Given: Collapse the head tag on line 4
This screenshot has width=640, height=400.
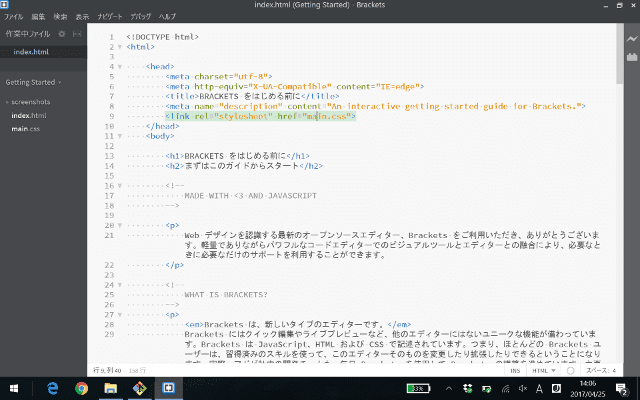Looking at the screenshot, I should (x=120, y=66).
